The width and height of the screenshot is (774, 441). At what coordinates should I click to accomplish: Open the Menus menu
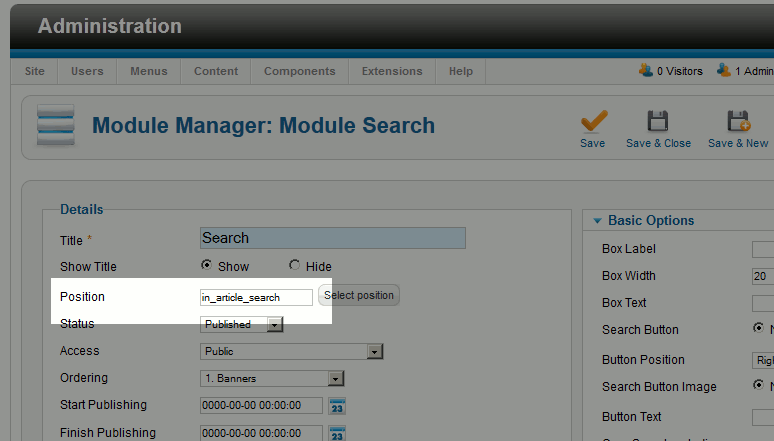[149, 71]
